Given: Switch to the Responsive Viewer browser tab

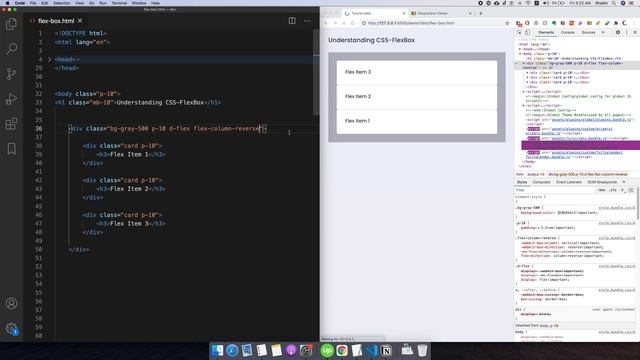Looking at the screenshot, I should [441, 13].
